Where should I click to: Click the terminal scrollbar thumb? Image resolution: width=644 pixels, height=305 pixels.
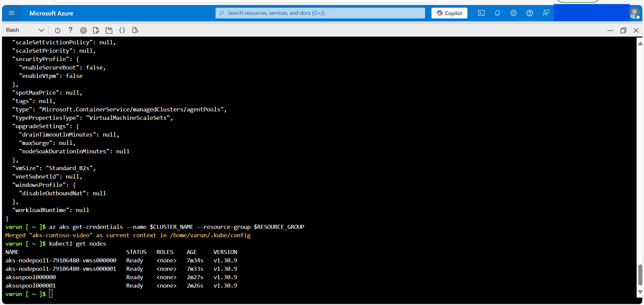tap(640, 275)
